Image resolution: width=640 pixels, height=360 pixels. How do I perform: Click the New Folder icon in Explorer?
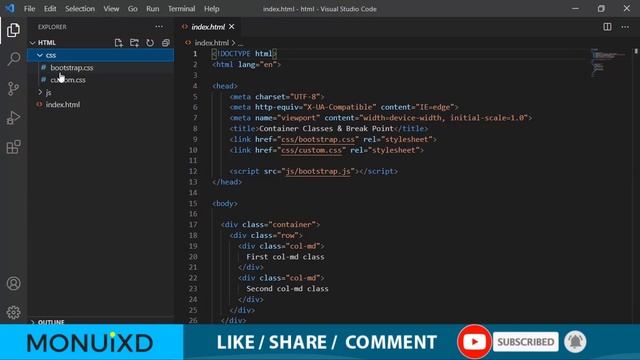pos(134,43)
